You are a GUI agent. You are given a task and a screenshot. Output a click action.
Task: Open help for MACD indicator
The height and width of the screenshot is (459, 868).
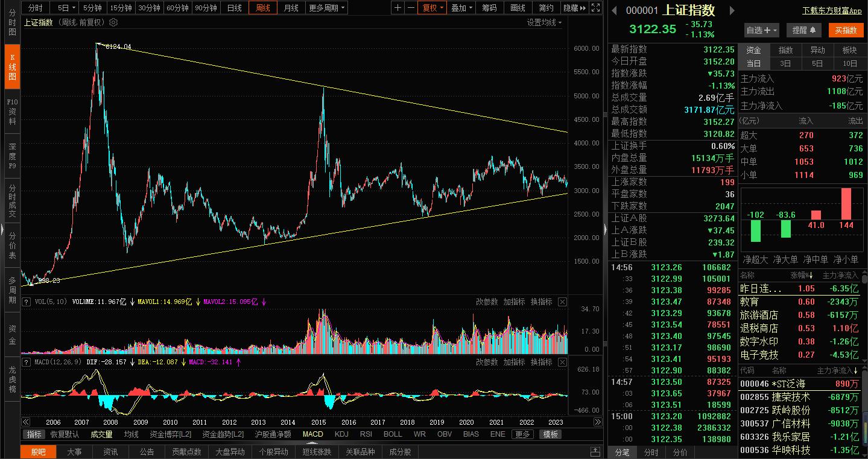pyautogui.click(x=26, y=362)
